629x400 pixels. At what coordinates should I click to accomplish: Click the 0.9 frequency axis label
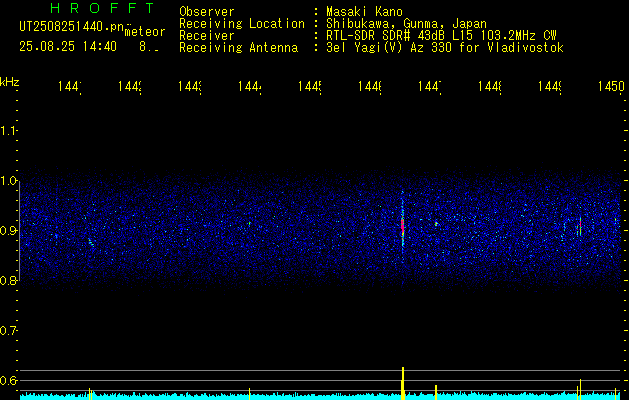tap(8, 231)
